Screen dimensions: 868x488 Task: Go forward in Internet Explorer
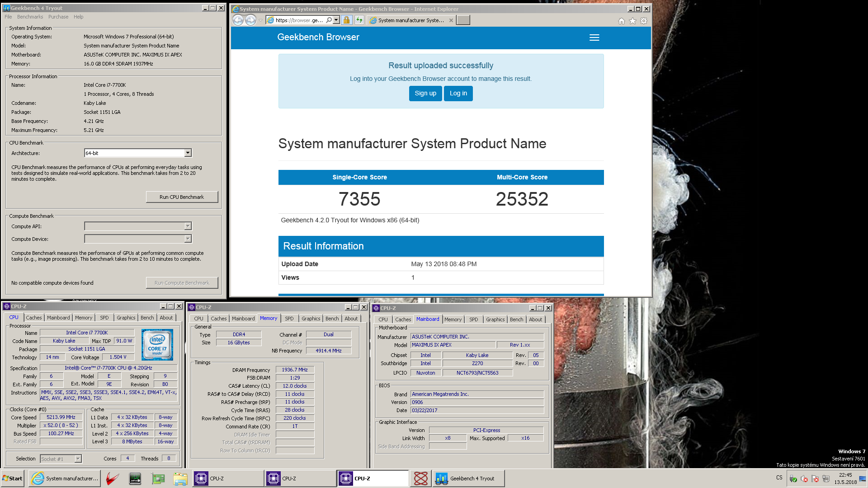click(250, 20)
